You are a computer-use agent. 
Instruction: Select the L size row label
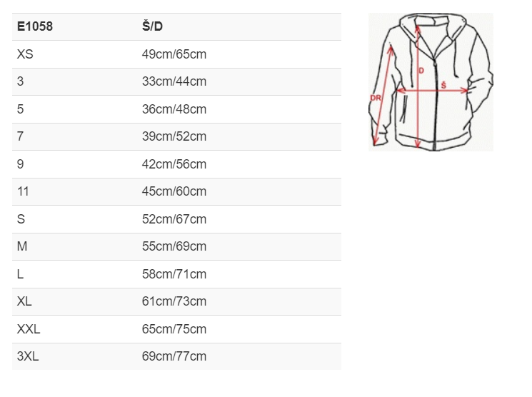point(21,274)
